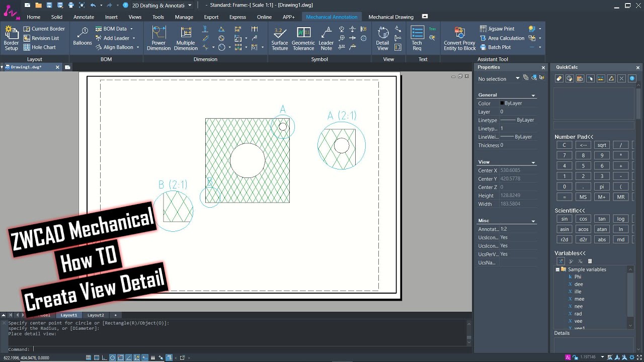Viewport: 644px width, 362px height.
Task: Launch the Detail View tool
Action: (x=383, y=38)
